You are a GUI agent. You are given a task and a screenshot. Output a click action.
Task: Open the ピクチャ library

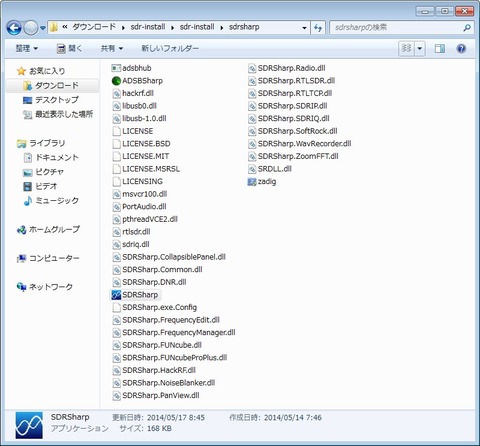coord(43,172)
